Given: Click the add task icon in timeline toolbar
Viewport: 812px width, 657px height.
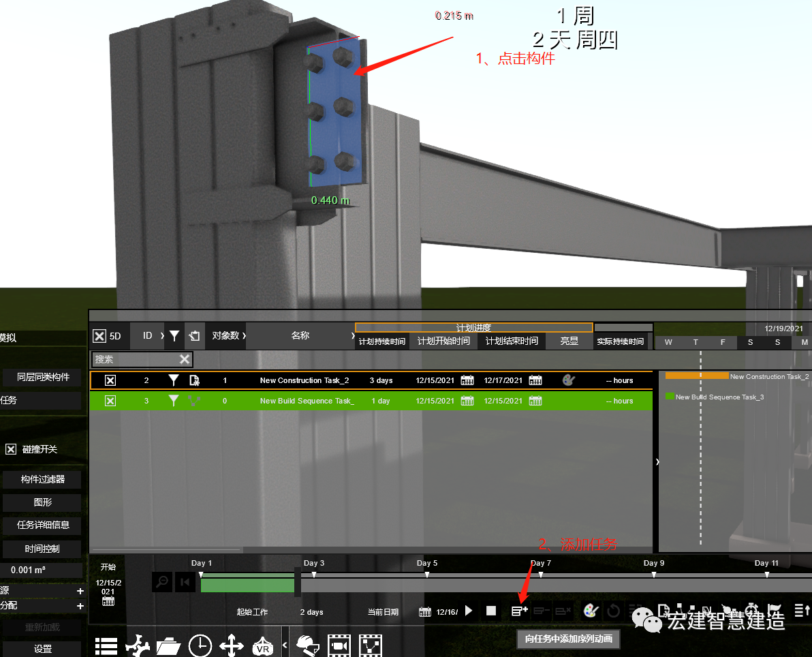Looking at the screenshot, I should [x=519, y=611].
